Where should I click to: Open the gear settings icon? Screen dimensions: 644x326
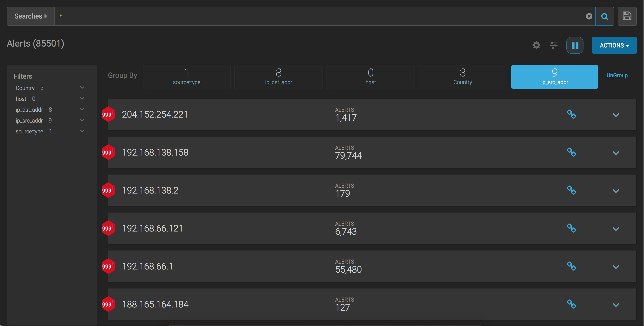click(x=536, y=45)
